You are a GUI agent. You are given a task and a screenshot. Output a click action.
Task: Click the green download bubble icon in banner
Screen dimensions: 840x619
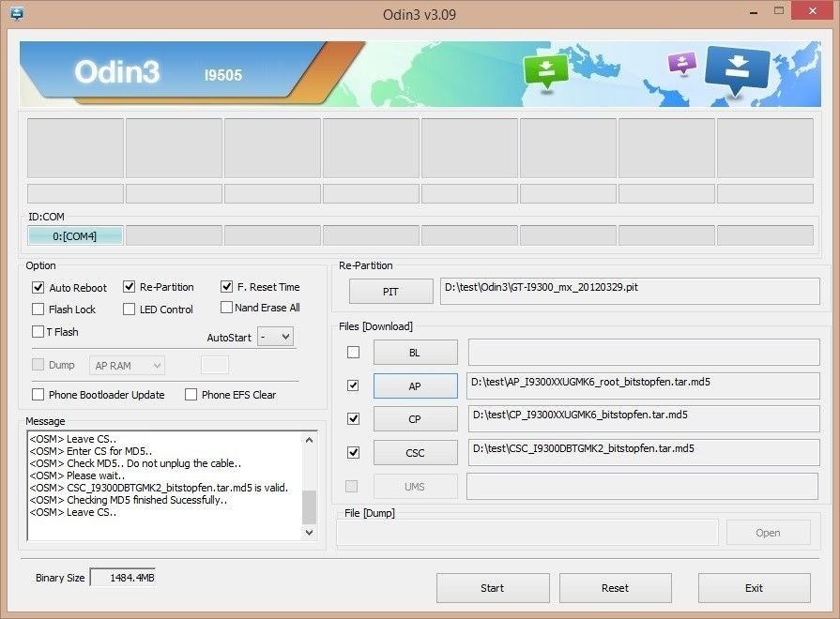tap(545, 72)
